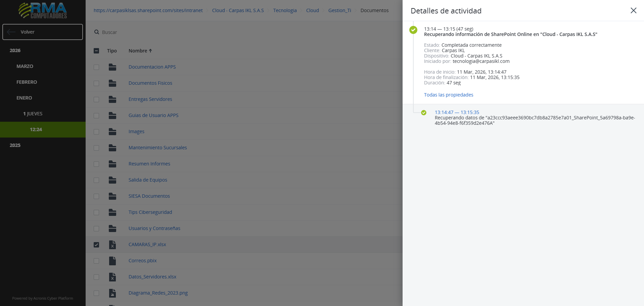644x306 pixels.
Task: Click the search magnifier icon
Action: [x=97, y=32]
